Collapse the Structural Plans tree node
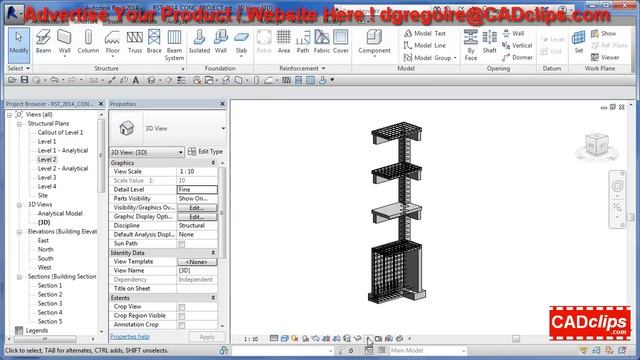Viewport: 640px width, 360px height. tap(19, 124)
